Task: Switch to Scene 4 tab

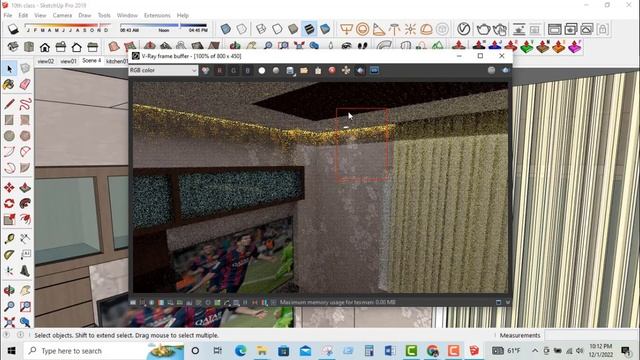Action: [x=91, y=61]
